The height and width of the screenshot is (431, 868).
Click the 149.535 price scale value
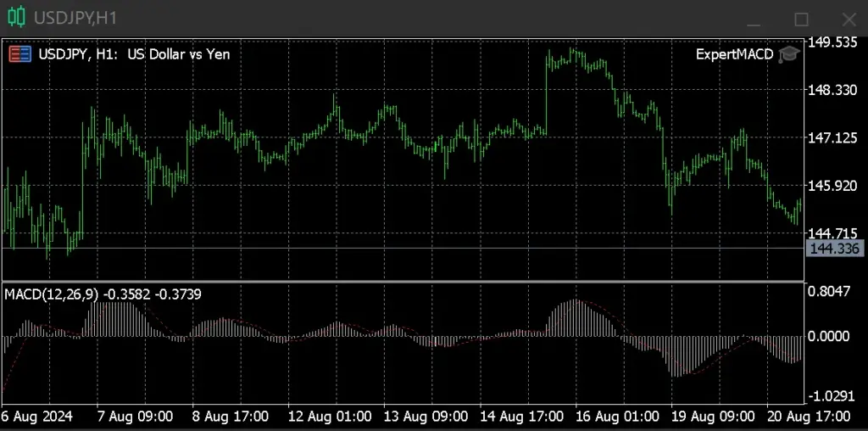tap(834, 42)
